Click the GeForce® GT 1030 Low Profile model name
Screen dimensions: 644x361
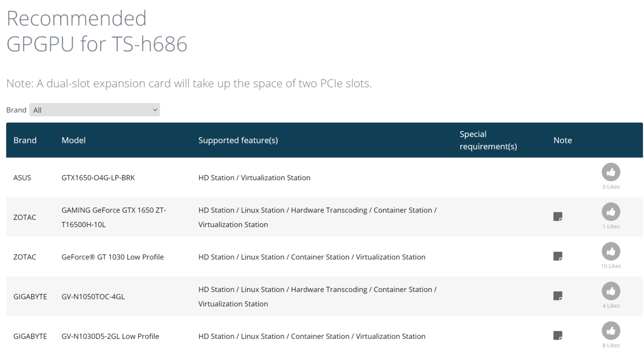click(x=113, y=257)
